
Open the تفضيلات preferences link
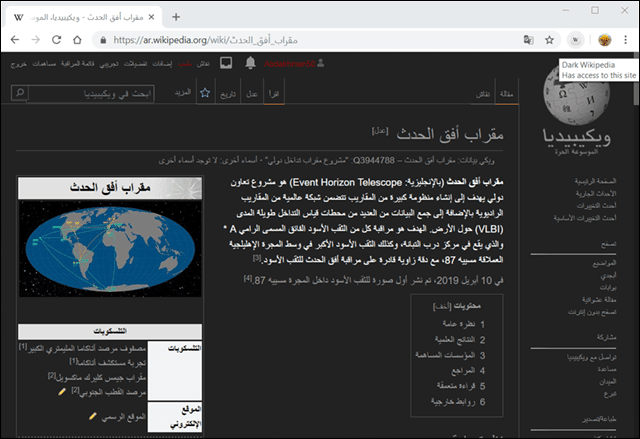tap(135, 64)
